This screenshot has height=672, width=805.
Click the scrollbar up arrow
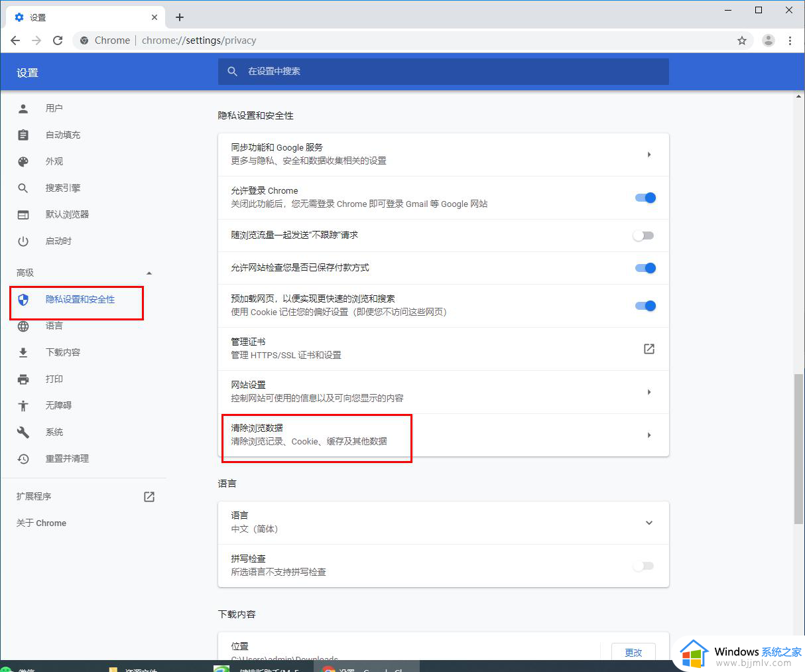pyautogui.click(x=798, y=97)
